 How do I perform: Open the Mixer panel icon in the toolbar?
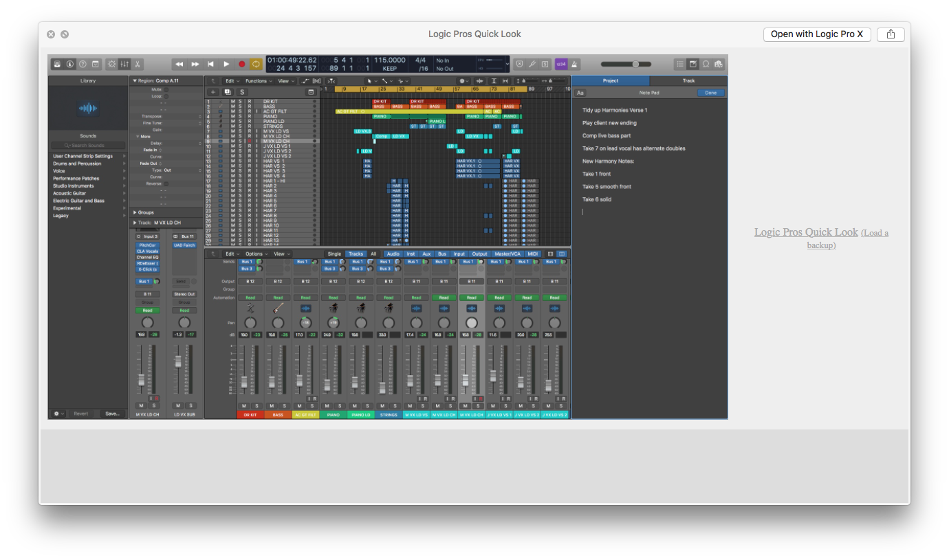pos(124,63)
